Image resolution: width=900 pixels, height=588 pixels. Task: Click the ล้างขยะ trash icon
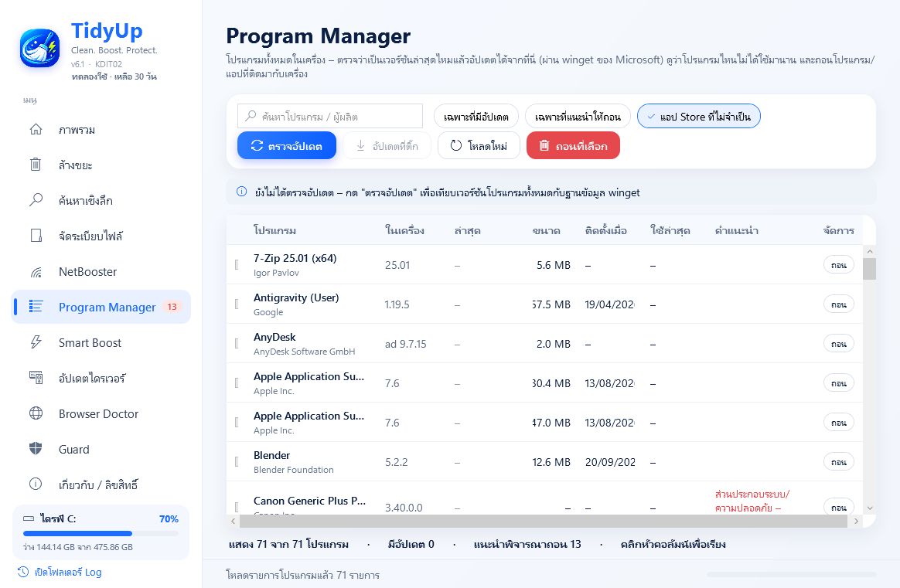tap(36, 165)
